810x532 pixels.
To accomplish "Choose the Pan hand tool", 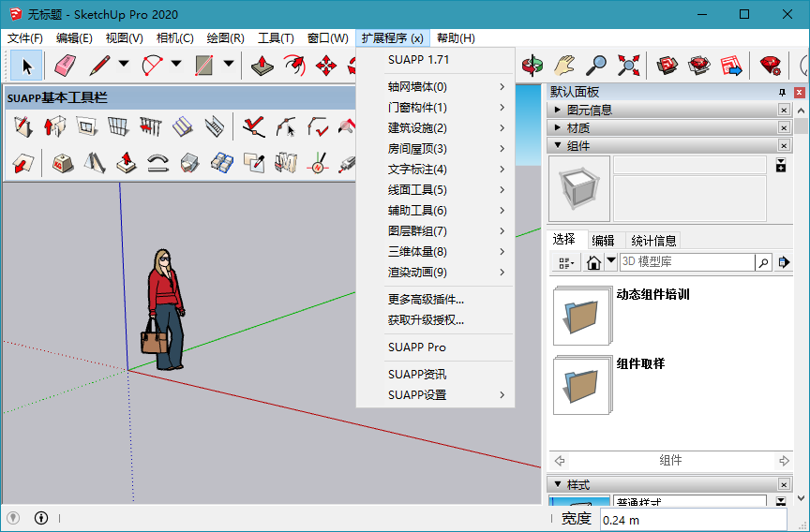I will (562, 66).
